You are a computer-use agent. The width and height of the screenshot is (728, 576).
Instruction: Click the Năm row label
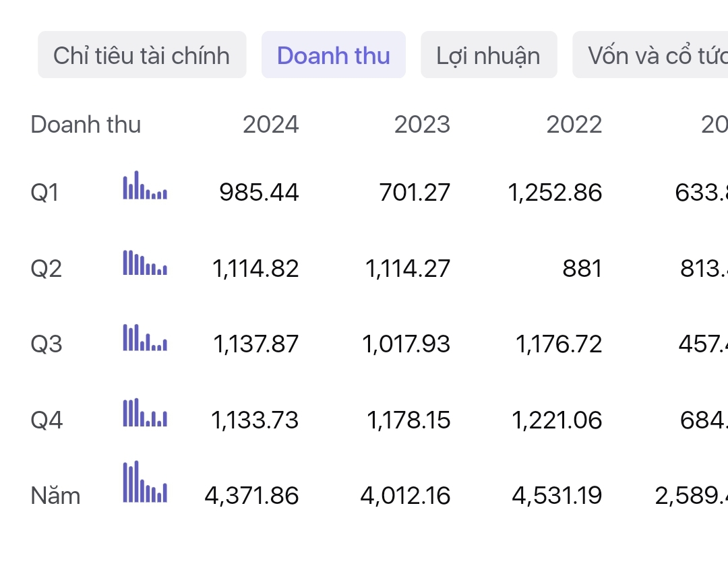click(x=55, y=496)
